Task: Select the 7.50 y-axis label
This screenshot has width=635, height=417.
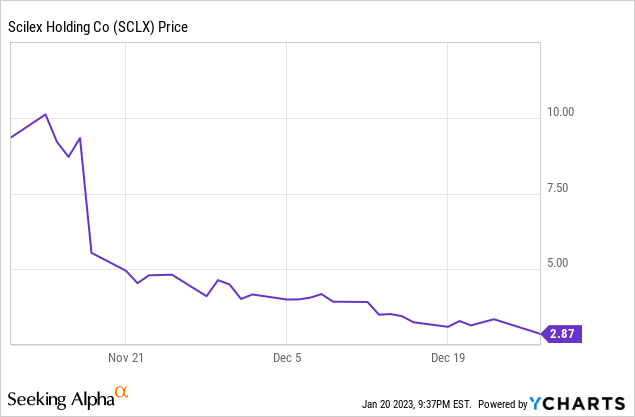Action: (557, 188)
